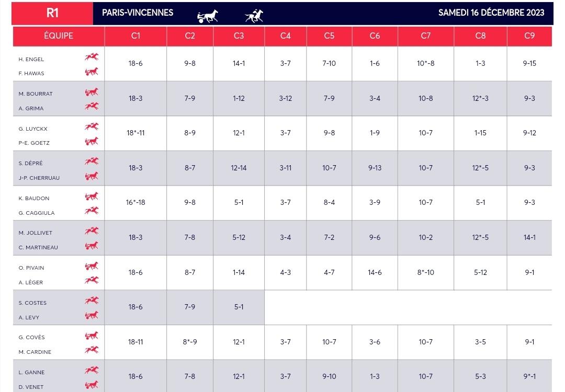
Task: Click the red horse icon beside H. ENGEL
Action: click(92, 57)
